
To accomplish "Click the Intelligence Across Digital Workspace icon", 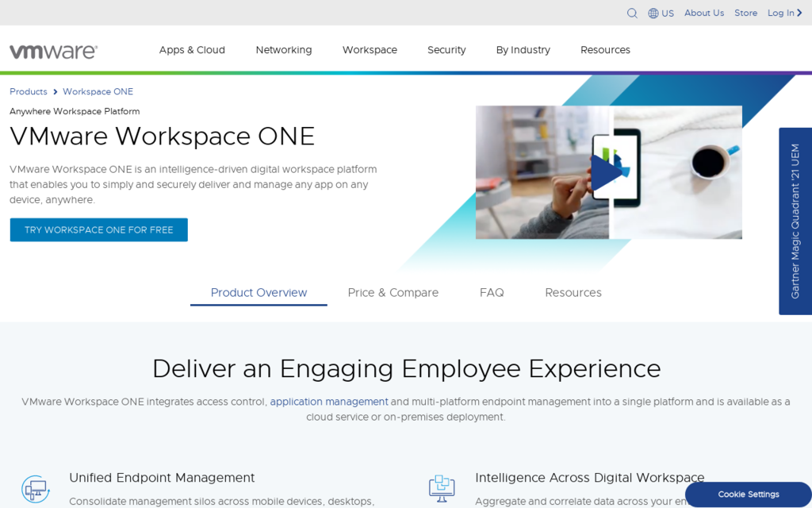I will tap(442, 487).
